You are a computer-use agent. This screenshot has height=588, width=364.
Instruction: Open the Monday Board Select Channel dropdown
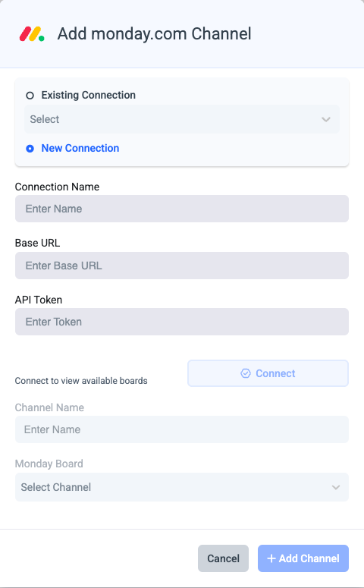[182, 487]
